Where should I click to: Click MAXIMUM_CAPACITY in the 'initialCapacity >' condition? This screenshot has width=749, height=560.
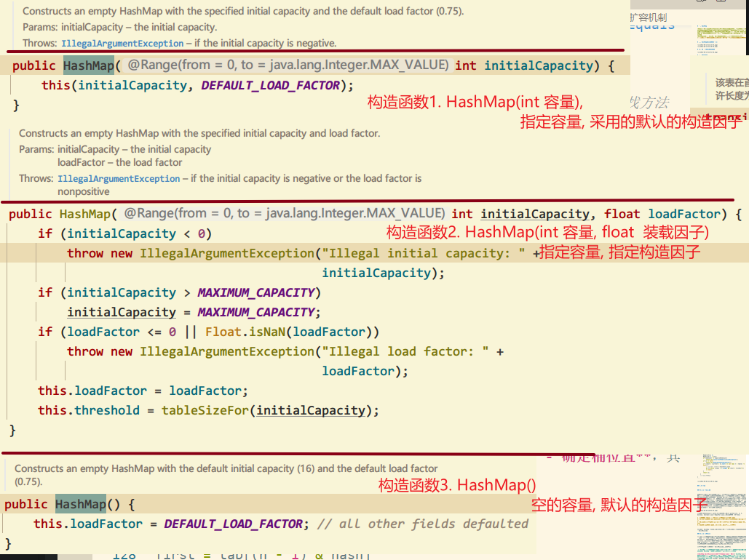256,292
